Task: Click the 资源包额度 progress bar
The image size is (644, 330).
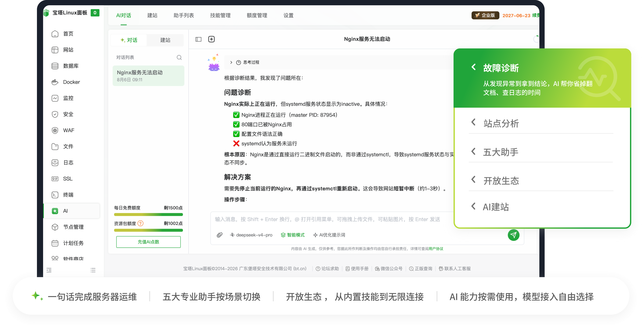Action: [x=149, y=230]
